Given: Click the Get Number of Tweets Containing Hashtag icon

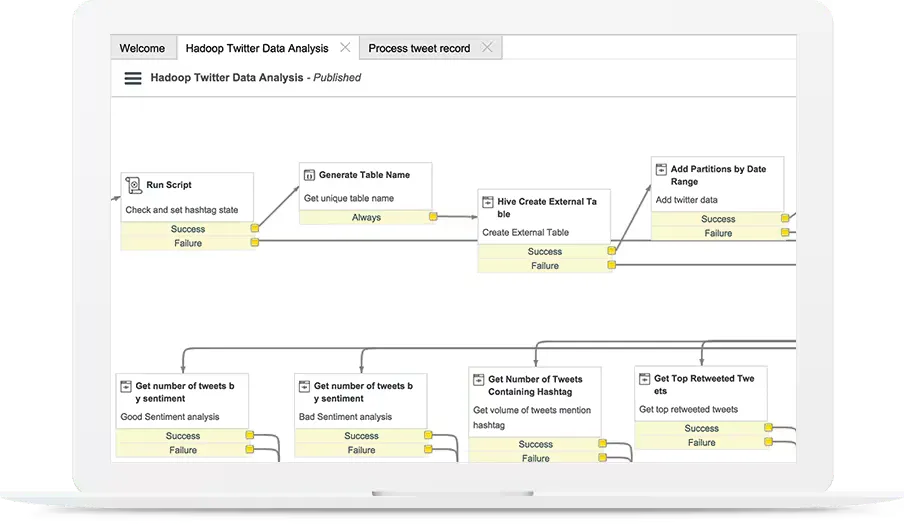Looking at the screenshot, I should point(478,380).
